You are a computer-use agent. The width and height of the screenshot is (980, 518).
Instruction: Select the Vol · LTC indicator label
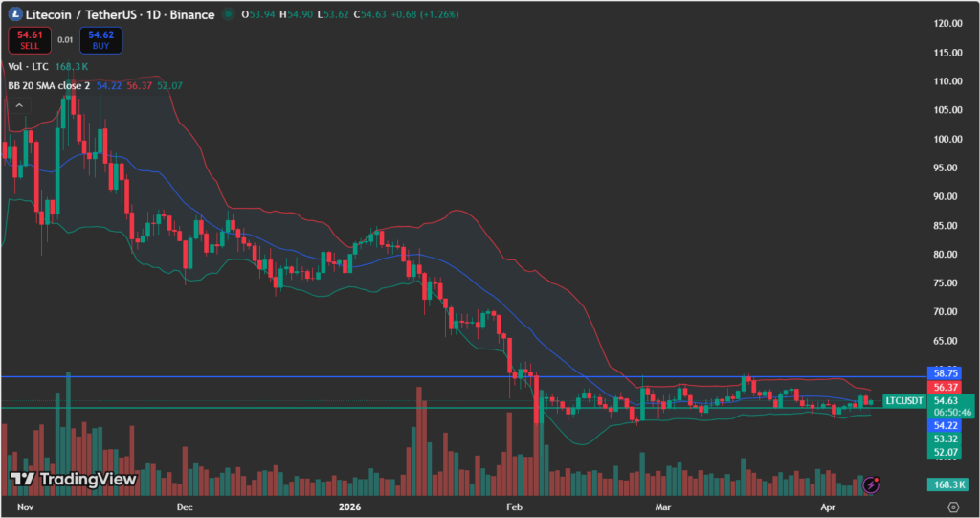pyautogui.click(x=28, y=66)
